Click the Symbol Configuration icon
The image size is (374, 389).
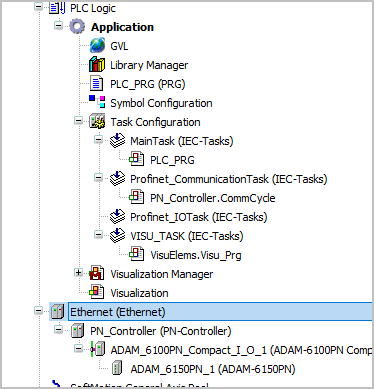(97, 101)
